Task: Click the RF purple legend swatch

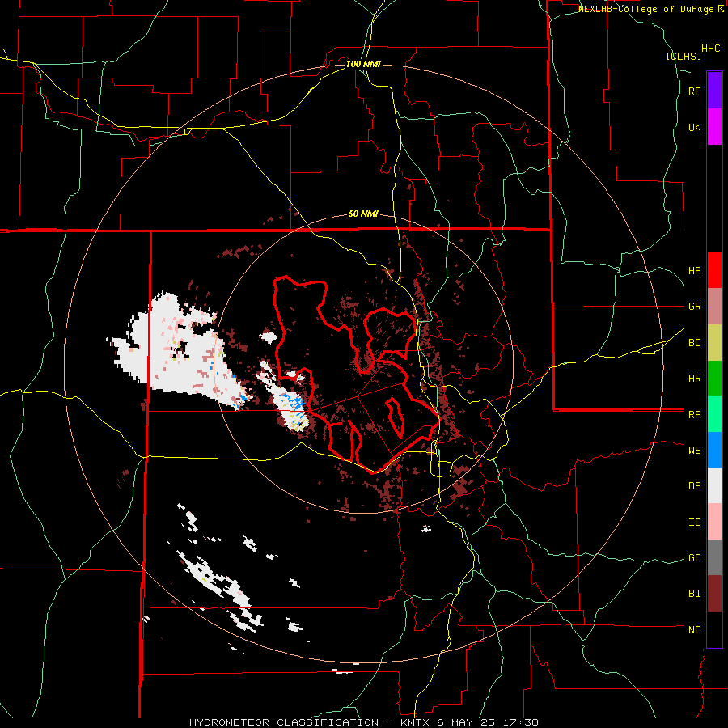Action: point(714,91)
